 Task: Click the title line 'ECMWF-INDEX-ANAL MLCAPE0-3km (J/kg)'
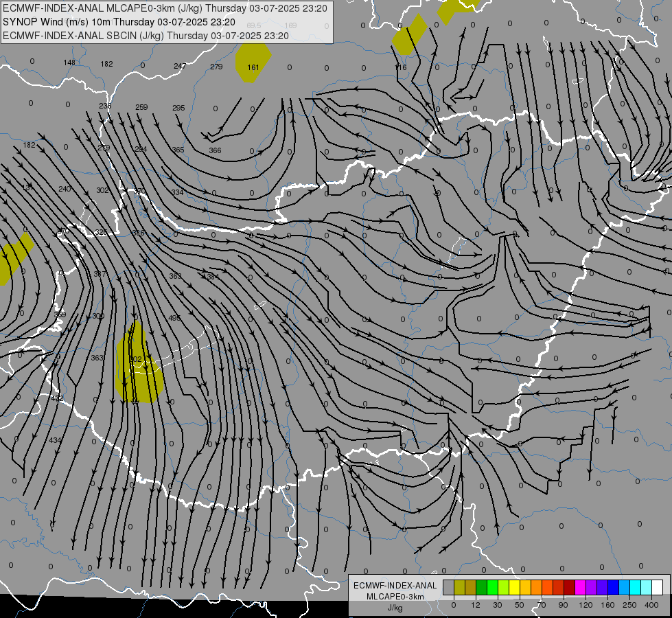pos(103,8)
